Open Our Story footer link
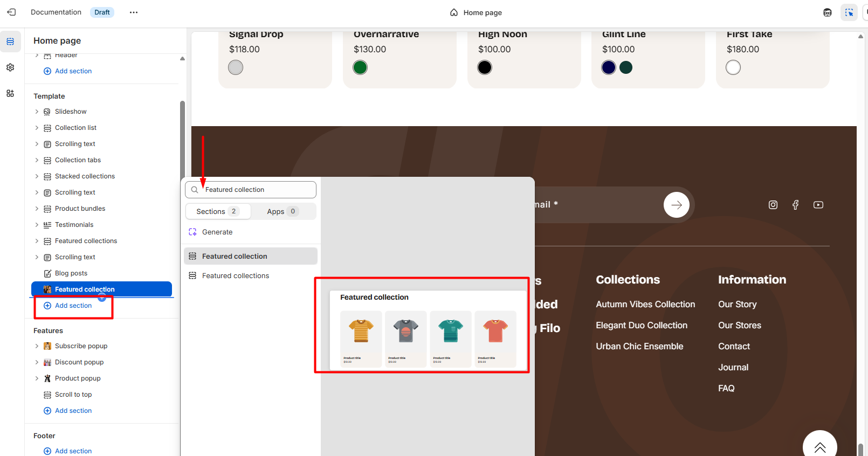Screen dimensions: 868x456 [x=738, y=305]
